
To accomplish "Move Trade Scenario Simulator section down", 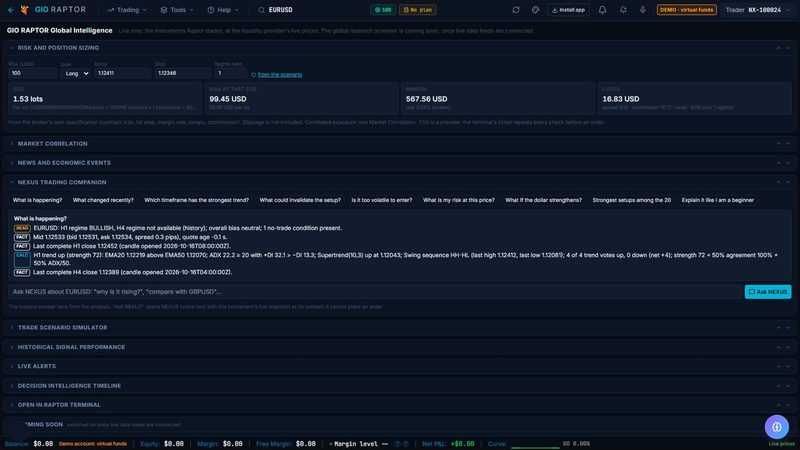I will coord(788,328).
